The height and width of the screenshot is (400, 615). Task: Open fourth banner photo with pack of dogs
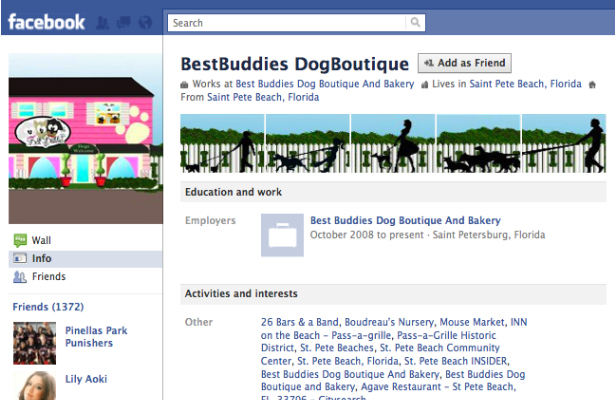pos(479,144)
